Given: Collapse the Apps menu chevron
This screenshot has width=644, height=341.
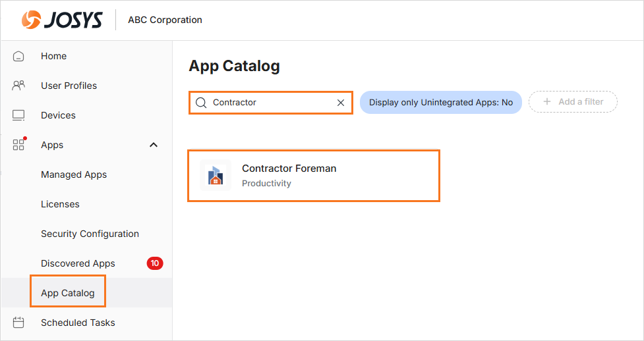Looking at the screenshot, I should [154, 145].
